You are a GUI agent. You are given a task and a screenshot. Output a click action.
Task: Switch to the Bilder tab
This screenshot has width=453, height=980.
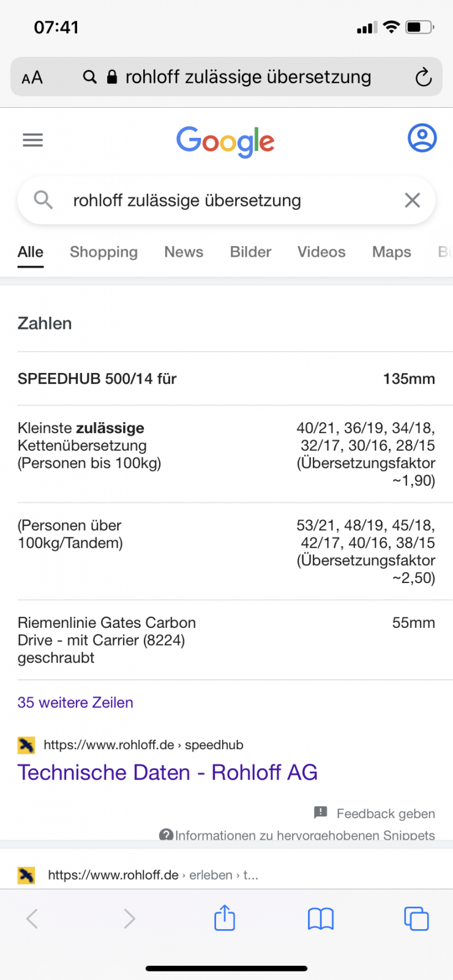coord(250,252)
